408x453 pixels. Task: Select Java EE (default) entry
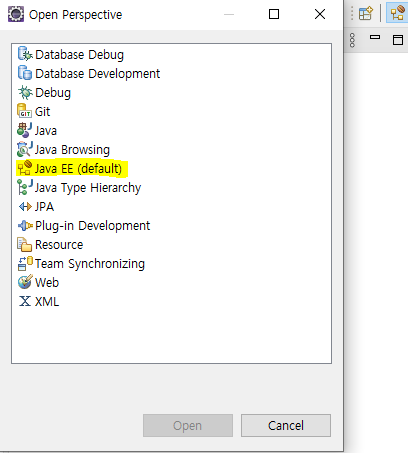[78, 169]
